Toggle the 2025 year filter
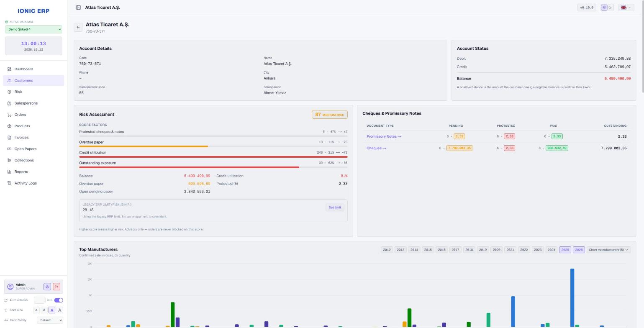This screenshot has width=644, height=328. click(565, 250)
